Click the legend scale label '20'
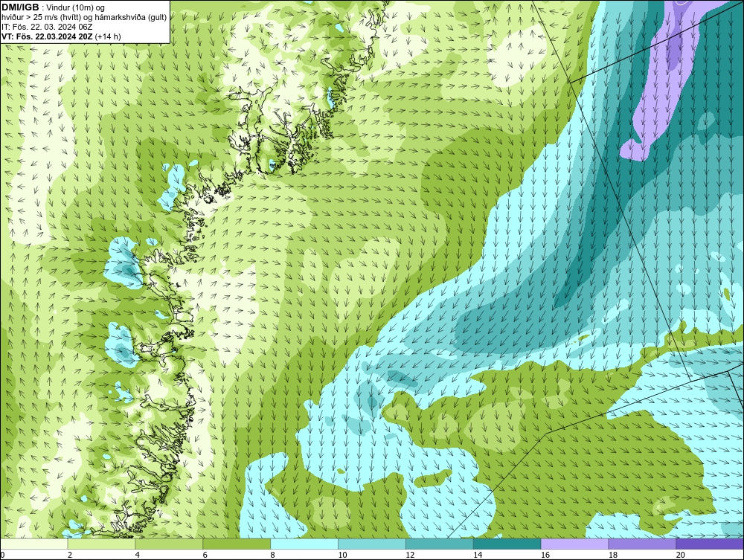Image resolution: width=744 pixels, height=560 pixels. coord(681,555)
